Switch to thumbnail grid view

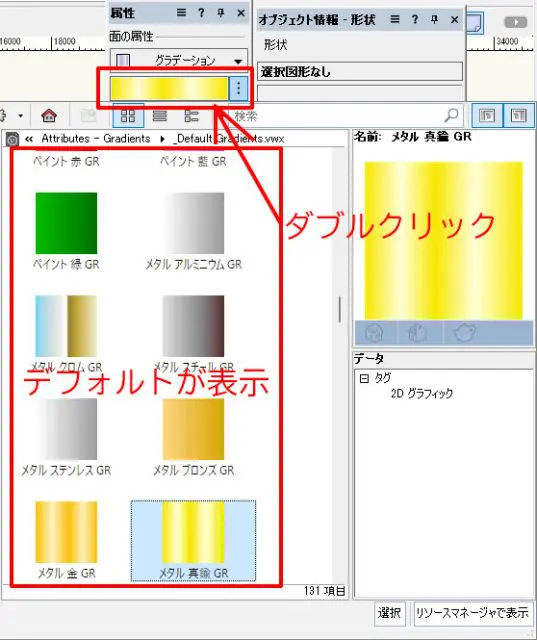(x=128, y=116)
